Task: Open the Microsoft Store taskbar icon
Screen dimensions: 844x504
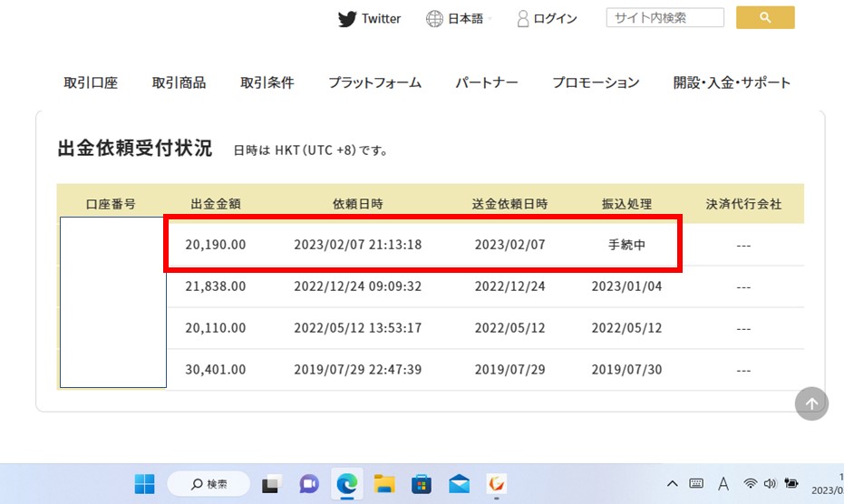Action: [422, 484]
